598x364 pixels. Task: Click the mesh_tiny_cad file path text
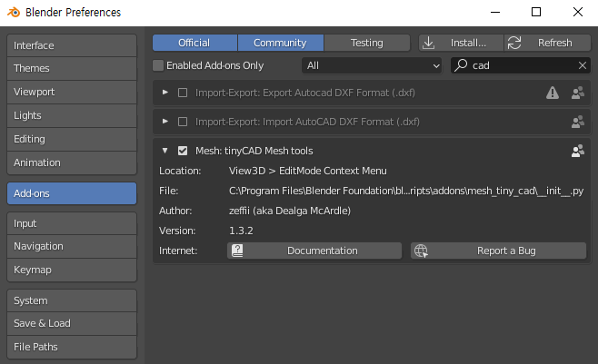click(x=406, y=191)
